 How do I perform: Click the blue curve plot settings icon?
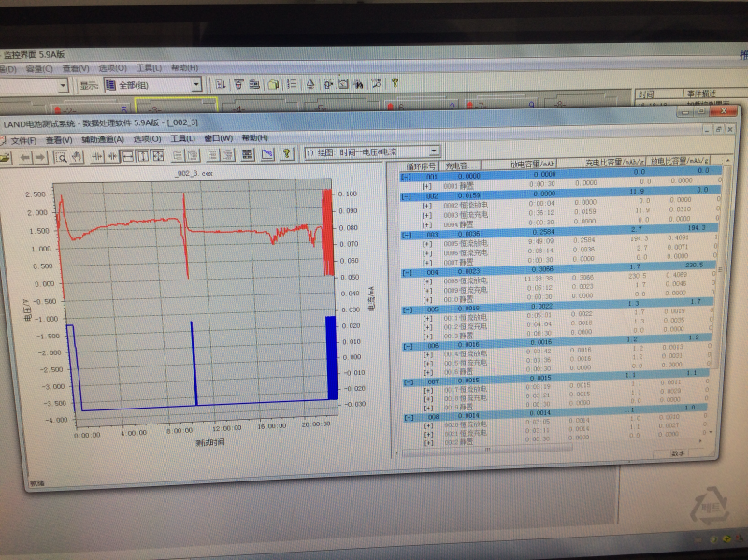[x=267, y=153]
